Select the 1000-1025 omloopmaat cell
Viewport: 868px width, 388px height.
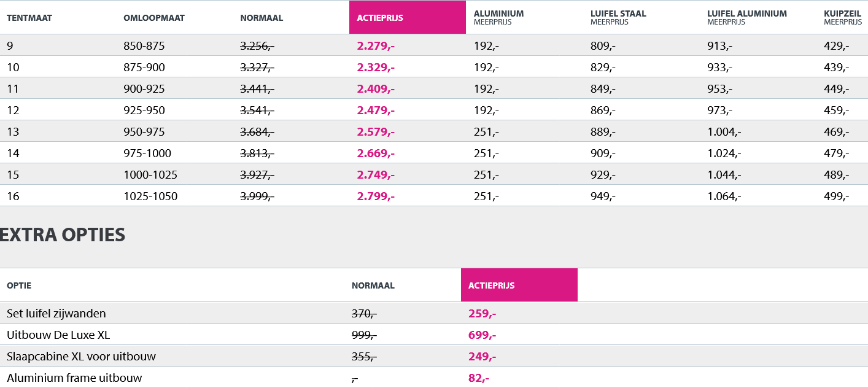pos(150,175)
